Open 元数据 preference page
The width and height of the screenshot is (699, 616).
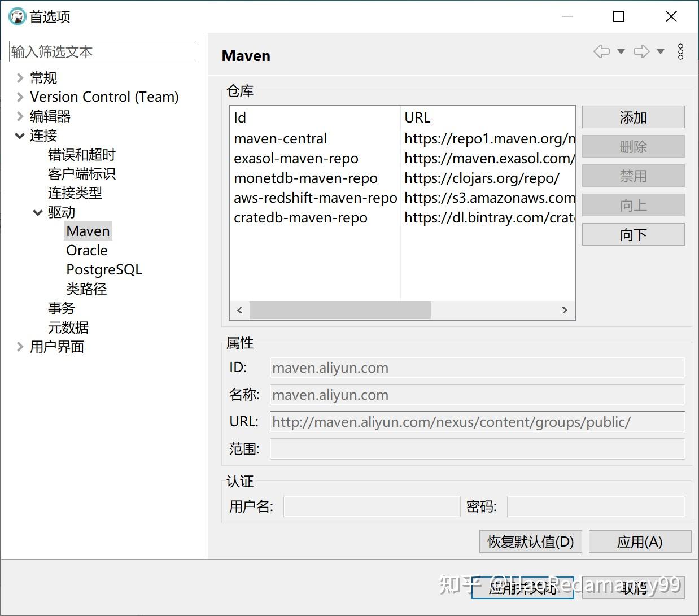(68, 327)
